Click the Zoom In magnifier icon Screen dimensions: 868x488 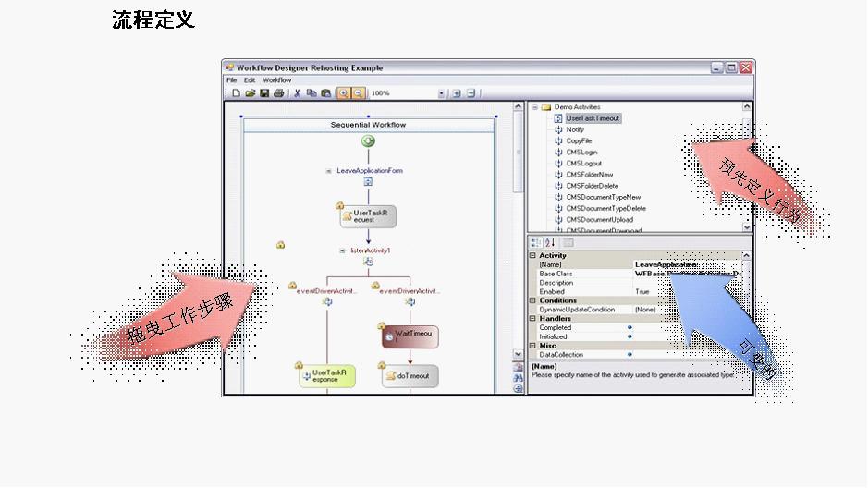click(x=344, y=93)
